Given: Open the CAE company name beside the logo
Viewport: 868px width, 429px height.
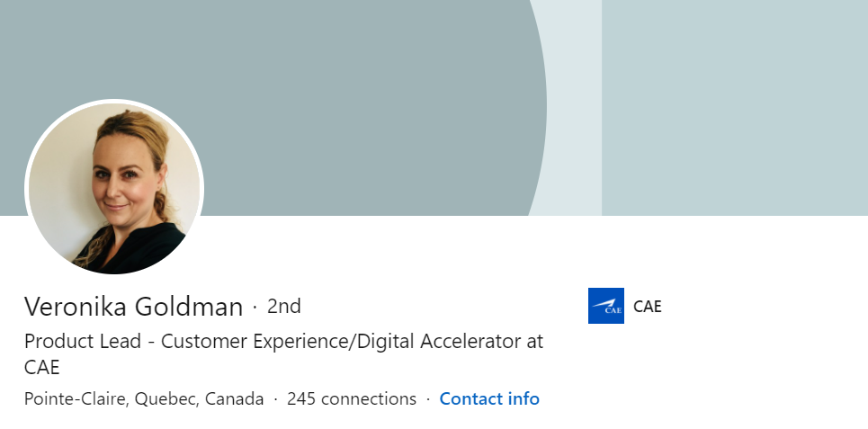Looking at the screenshot, I should click(x=647, y=306).
